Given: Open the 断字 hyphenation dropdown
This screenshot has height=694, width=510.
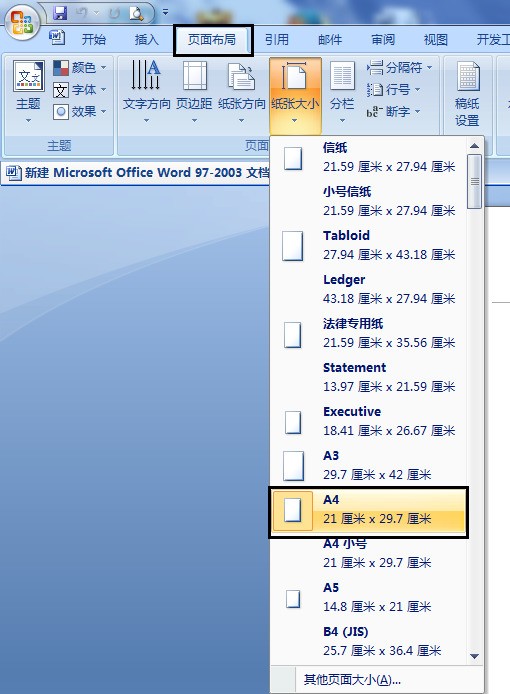Looking at the screenshot, I should (393, 112).
